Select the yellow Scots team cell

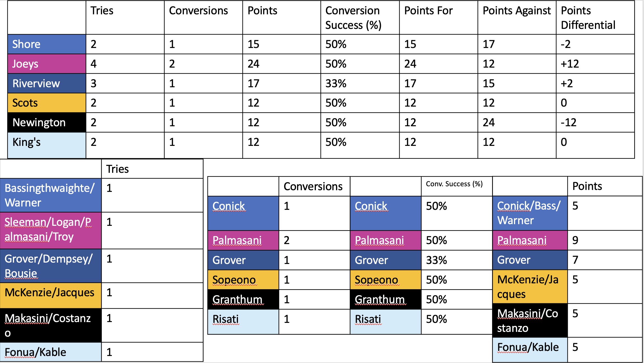[x=47, y=103]
